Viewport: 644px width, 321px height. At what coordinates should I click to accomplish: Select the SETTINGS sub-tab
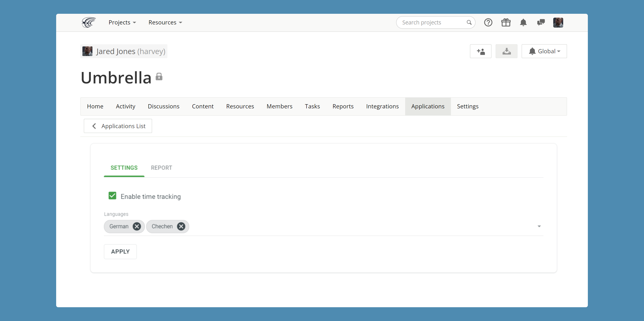click(x=124, y=168)
